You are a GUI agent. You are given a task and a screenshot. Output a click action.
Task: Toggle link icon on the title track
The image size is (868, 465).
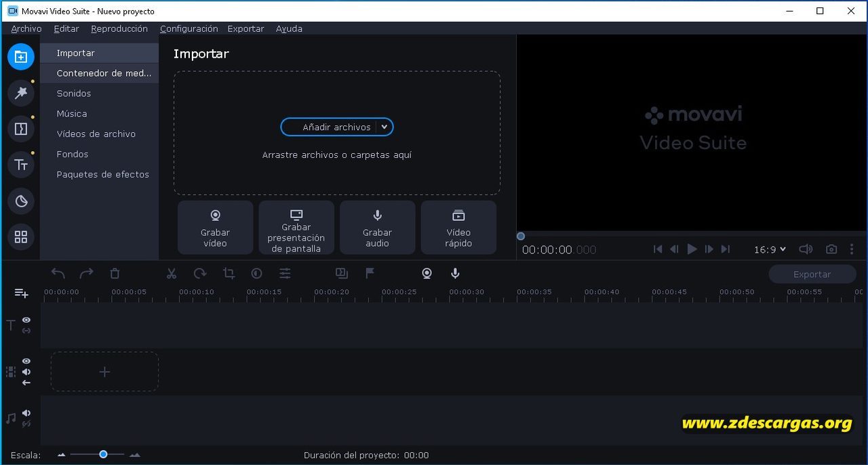click(26, 331)
